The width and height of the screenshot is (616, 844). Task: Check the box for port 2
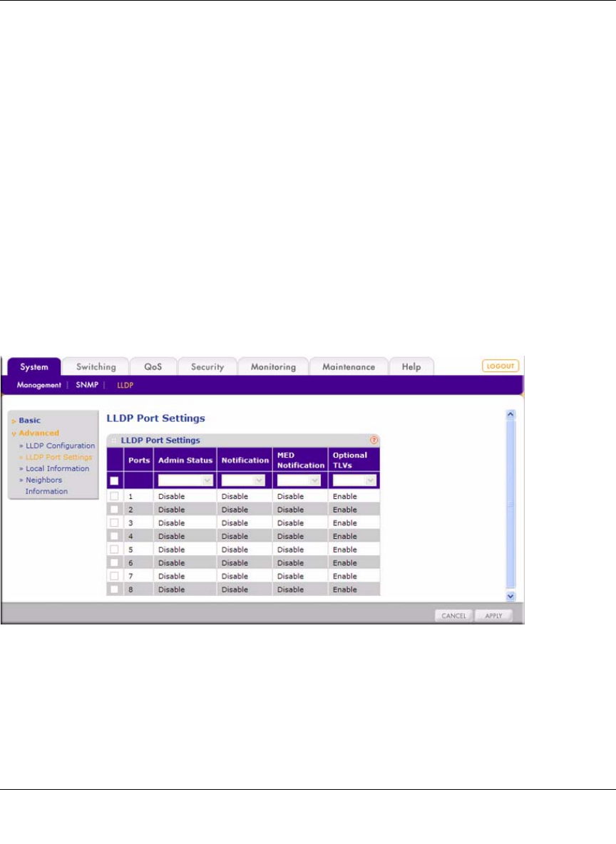tap(114, 509)
